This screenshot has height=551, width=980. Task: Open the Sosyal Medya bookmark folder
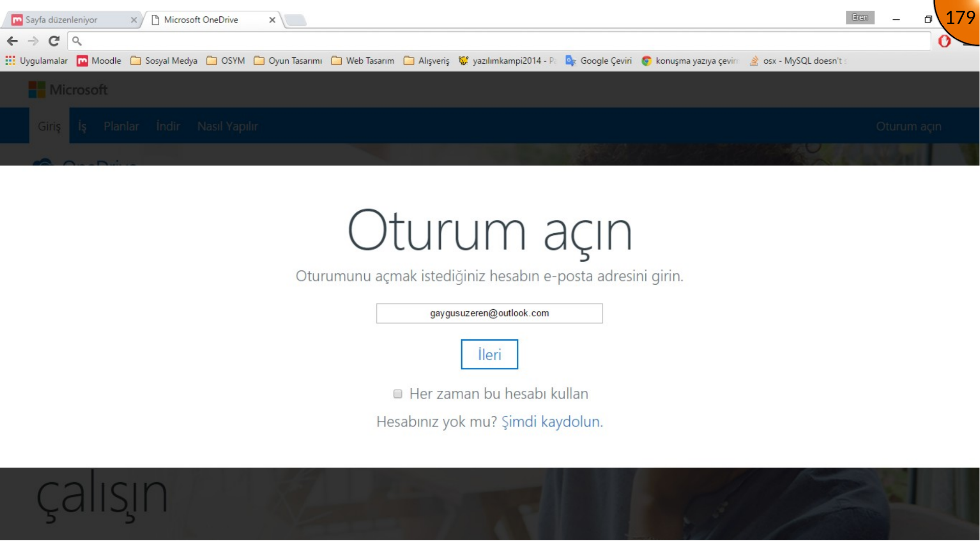tap(164, 61)
